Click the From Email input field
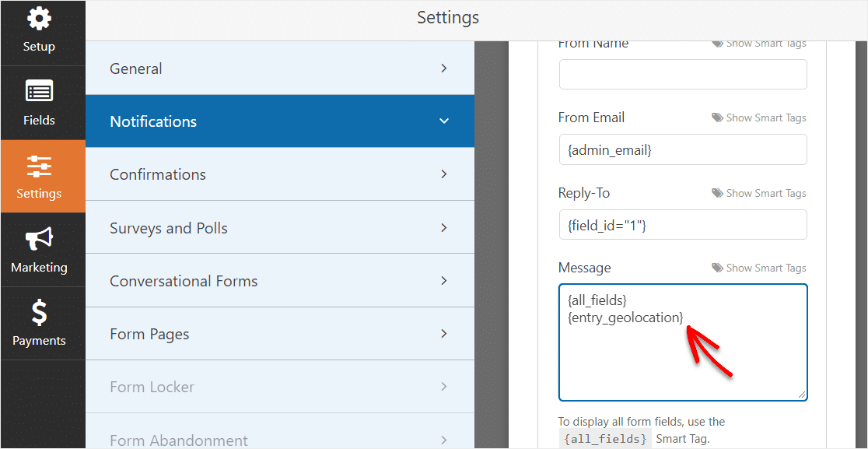The width and height of the screenshot is (868, 449). (682, 149)
